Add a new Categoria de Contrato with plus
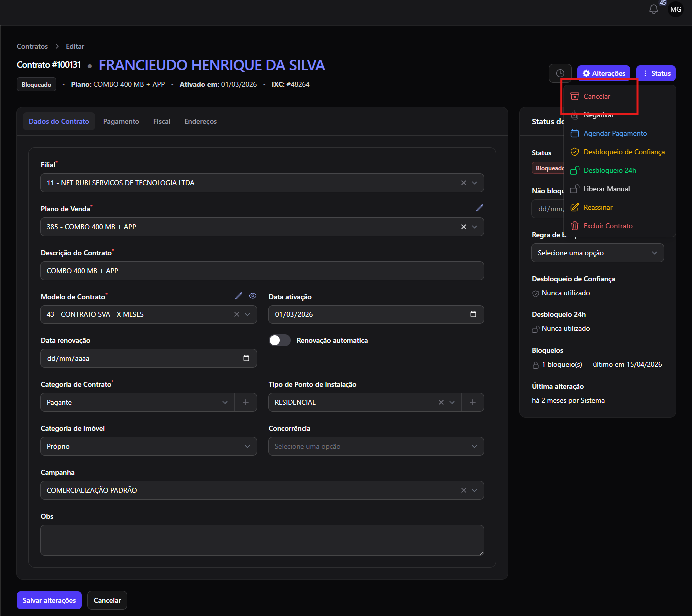This screenshot has width=692, height=616. point(246,402)
